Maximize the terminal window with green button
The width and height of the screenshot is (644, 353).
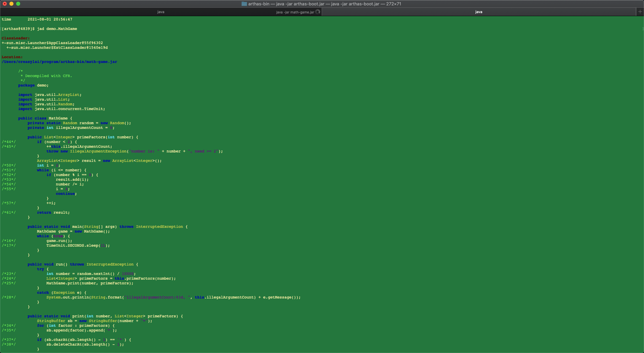[x=18, y=4]
